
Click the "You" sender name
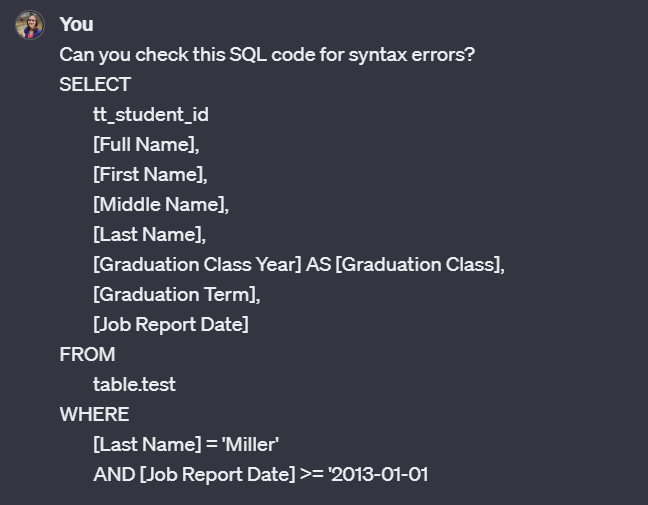[x=76, y=24]
